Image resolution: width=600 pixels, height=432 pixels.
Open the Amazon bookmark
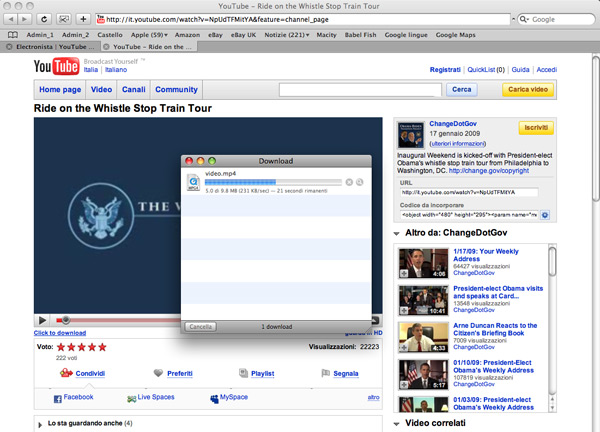coord(188,35)
